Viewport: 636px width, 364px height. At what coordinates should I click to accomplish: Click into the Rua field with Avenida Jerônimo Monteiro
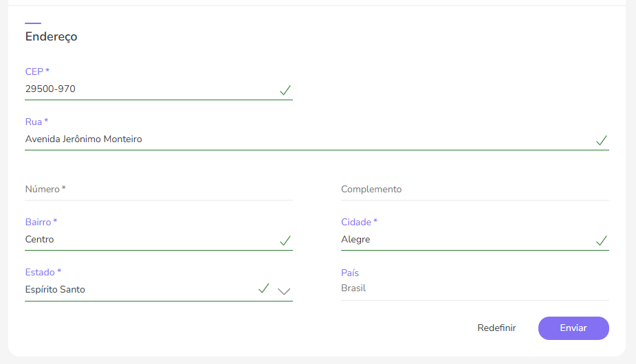point(303,139)
